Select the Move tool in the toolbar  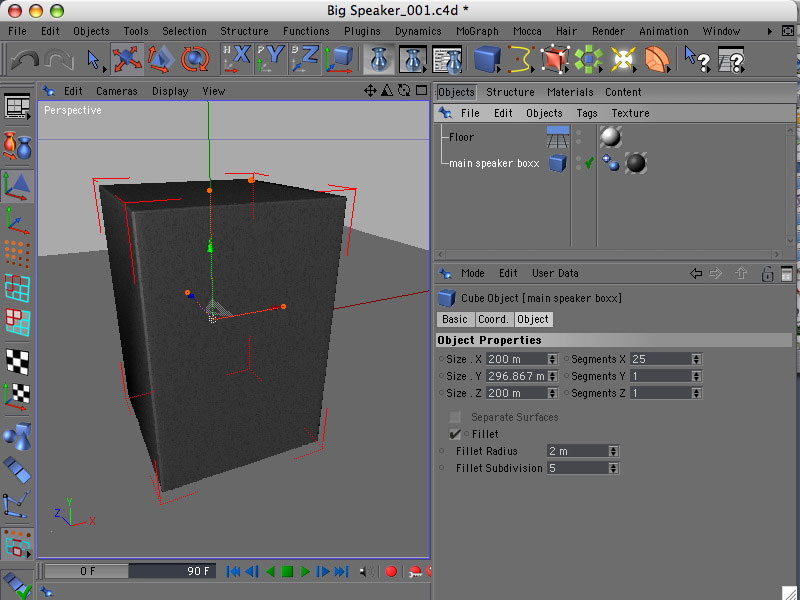pyautogui.click(x=127, y=60)
